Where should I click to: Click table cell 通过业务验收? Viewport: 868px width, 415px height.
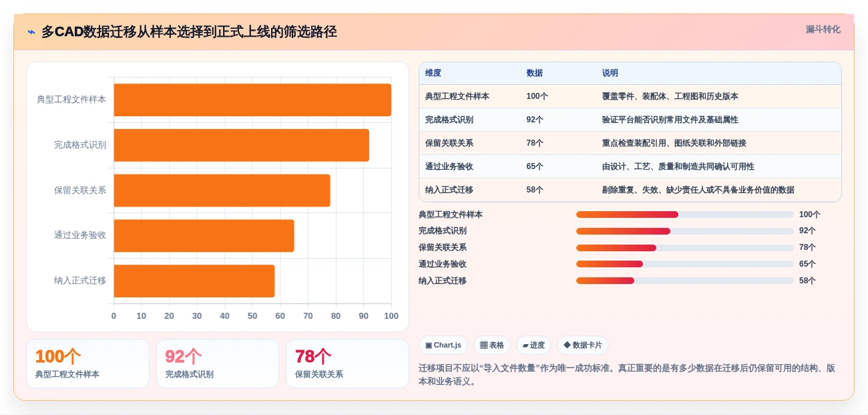point(449,166)
